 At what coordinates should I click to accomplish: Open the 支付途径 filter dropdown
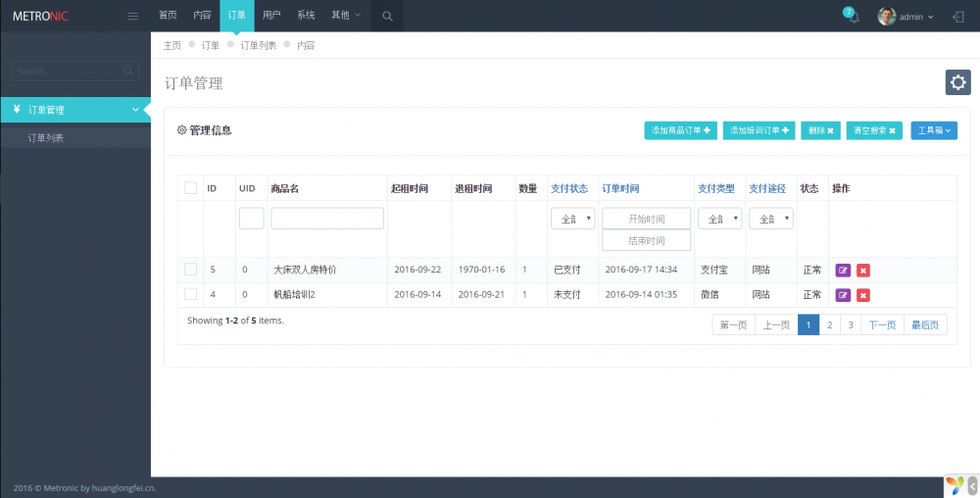(771, 219)
